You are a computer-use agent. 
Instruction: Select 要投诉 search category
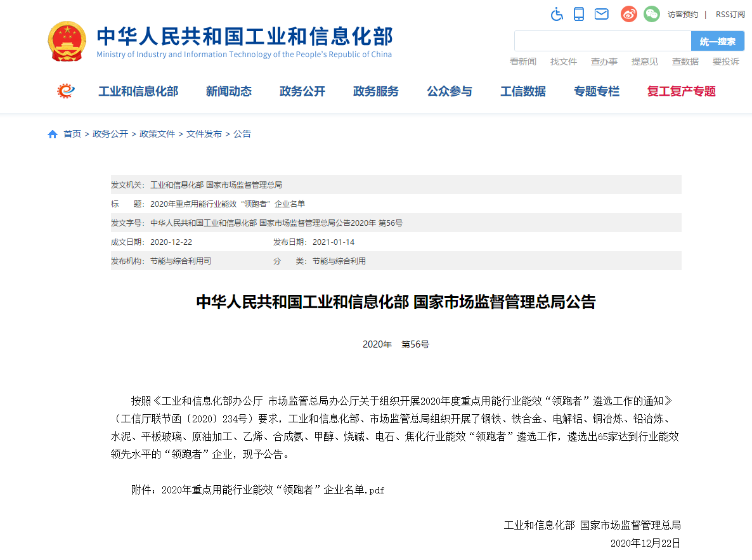[725, 62]
